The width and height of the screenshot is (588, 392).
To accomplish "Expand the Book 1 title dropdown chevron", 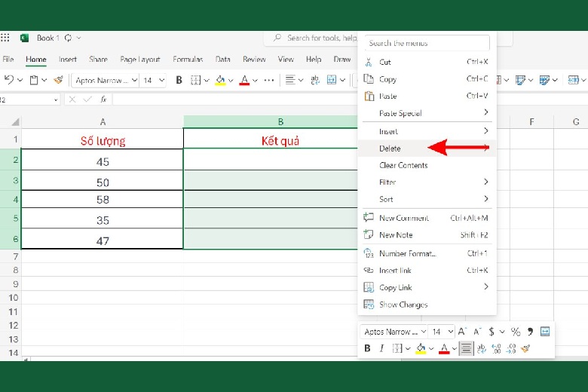I will (78, 38).
